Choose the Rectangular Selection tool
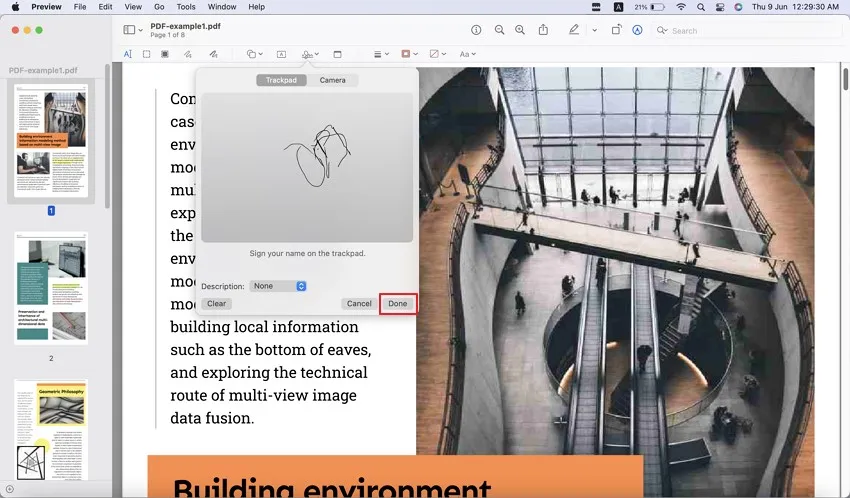 (x=146, y=54)
